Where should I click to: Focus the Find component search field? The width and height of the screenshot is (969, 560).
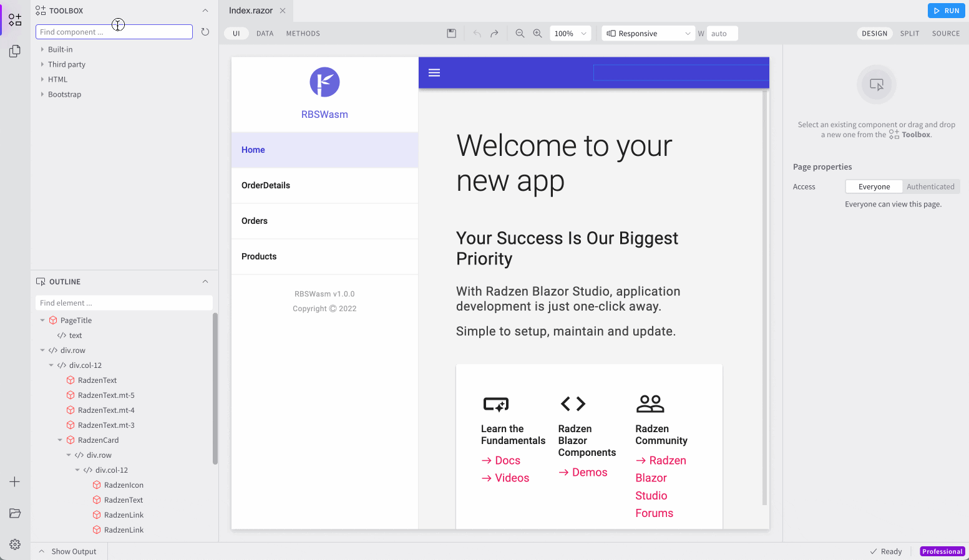[x=114, y=32]
